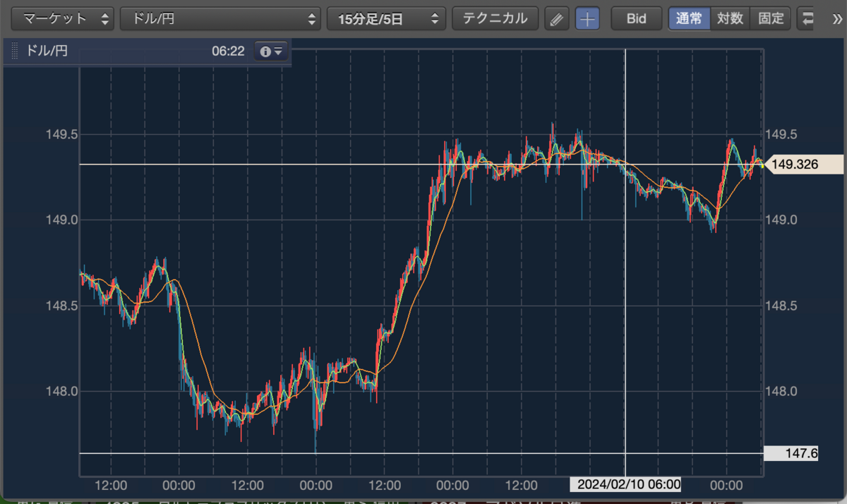Viewport: 847px width, 504px height.
Task: Click the Bid price button
Action: (x=636, y=18)
